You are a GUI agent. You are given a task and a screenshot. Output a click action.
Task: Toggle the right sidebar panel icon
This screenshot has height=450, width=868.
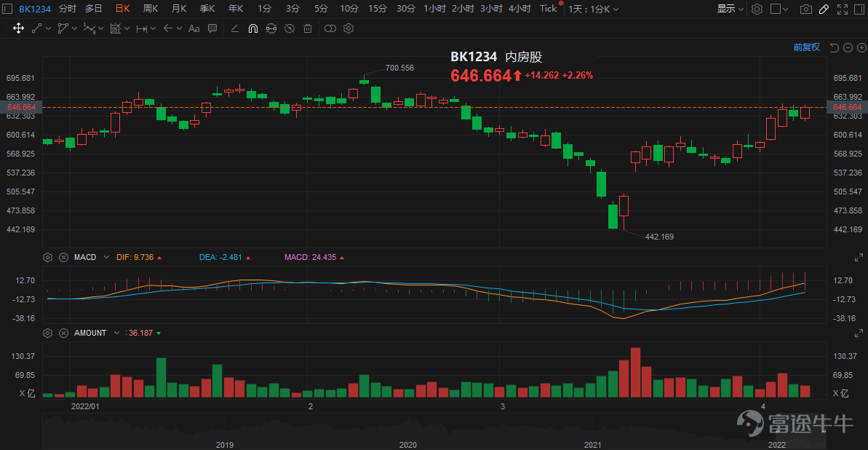(x=859, y=9)
